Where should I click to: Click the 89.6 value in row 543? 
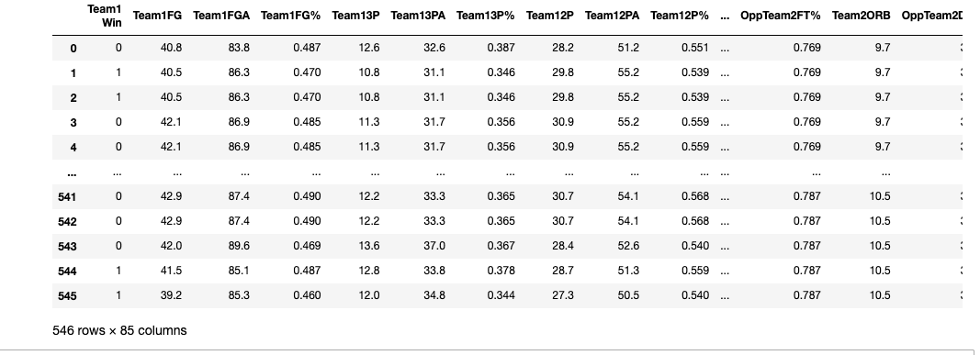(x=240, y=246)
